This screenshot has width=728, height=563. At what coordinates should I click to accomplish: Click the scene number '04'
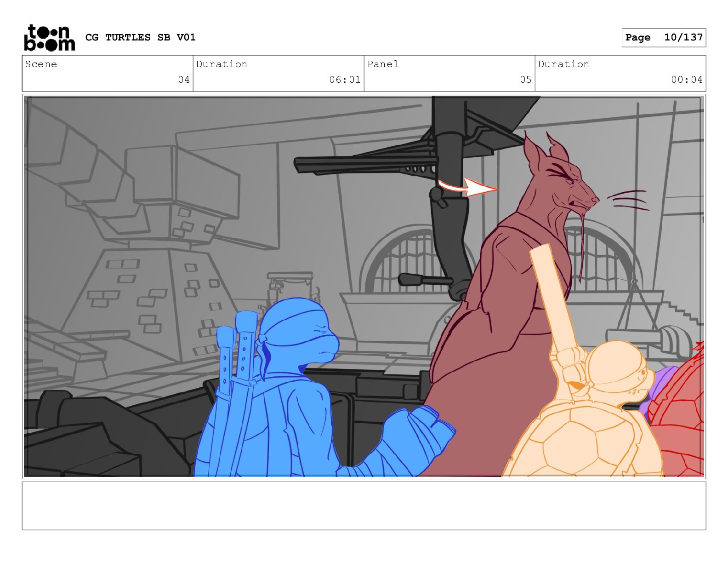(x=184, y=80)
